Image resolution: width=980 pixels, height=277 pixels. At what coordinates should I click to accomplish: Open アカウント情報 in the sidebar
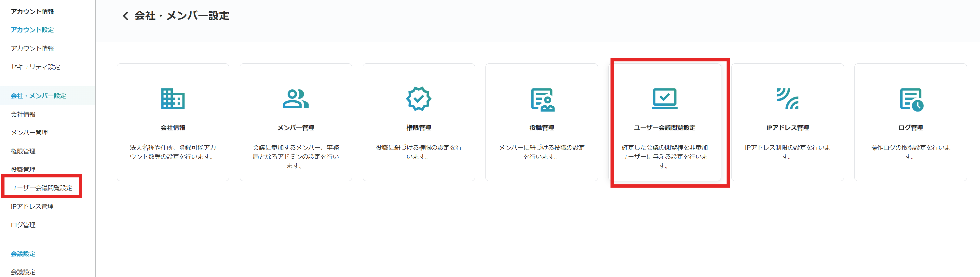point(32,48)
